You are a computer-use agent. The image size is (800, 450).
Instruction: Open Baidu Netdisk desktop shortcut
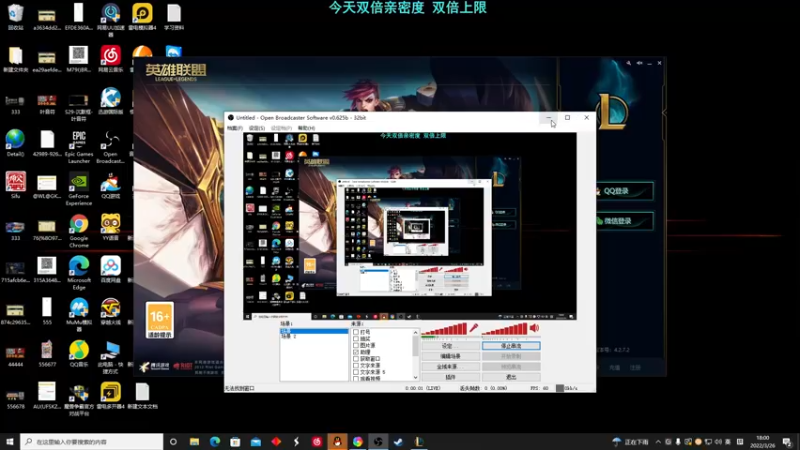tap(110, 269)
